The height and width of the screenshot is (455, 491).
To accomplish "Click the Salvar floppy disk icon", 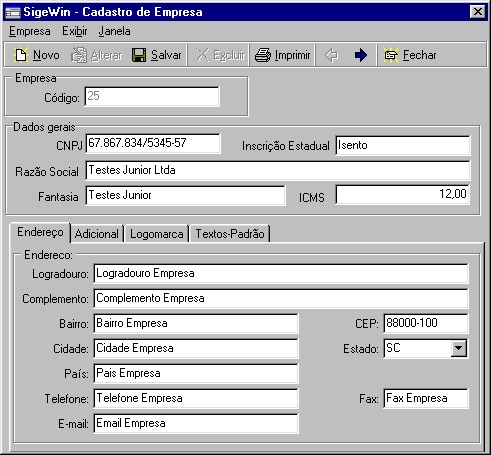I will point(139,55).
